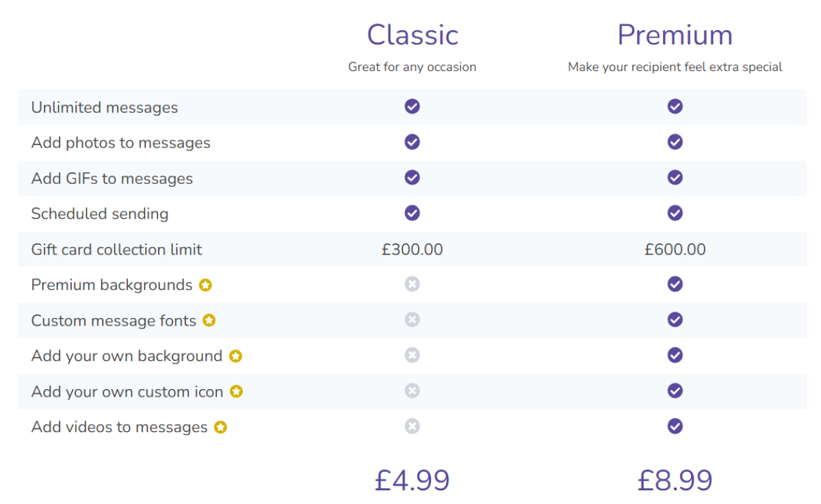Screen dimensions: 821x504
Task: Click the star icon beside Add your own background
Action: click(235, 356)
